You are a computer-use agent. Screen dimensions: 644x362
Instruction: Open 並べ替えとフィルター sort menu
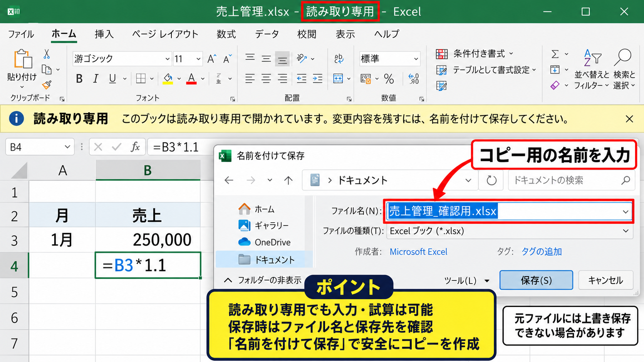tap(592, 69)
